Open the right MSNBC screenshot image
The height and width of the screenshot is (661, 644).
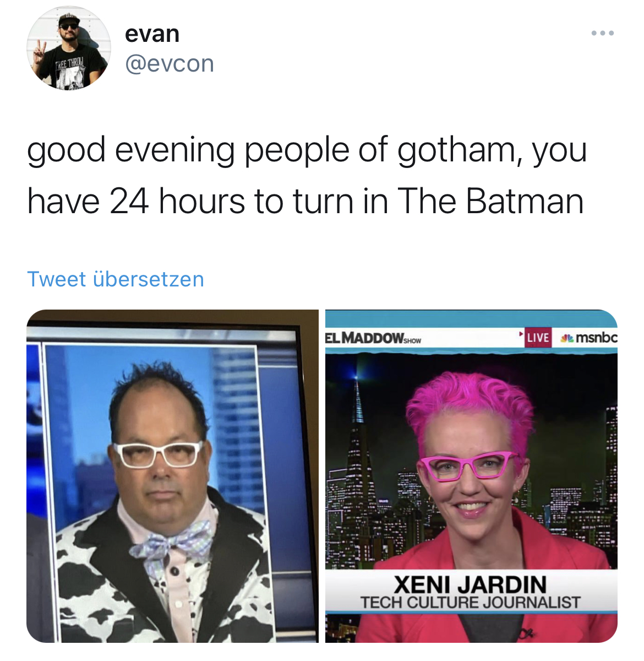pos(471,476)
